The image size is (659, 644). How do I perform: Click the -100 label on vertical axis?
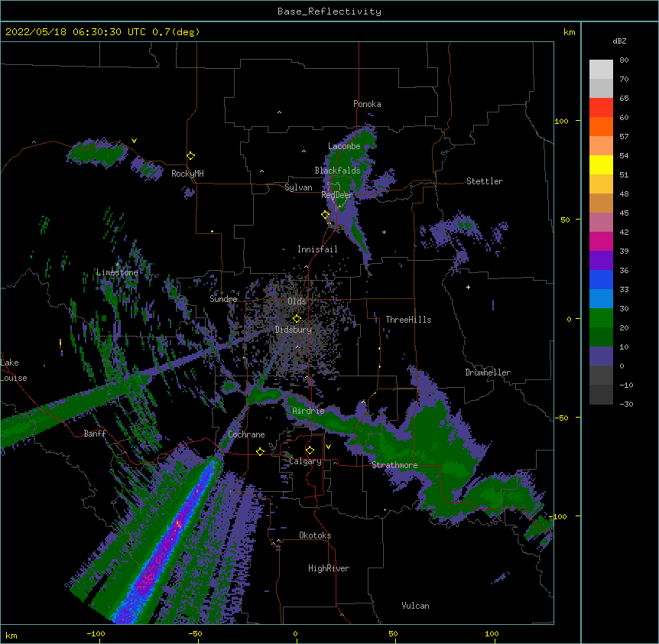[x=559, y=516]
